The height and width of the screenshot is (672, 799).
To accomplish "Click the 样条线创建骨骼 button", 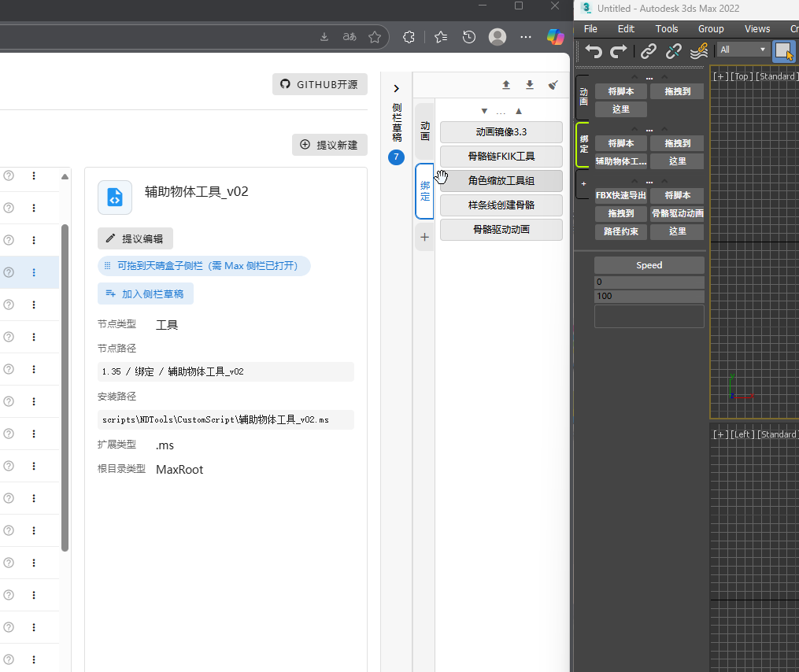I will (501, 205).
